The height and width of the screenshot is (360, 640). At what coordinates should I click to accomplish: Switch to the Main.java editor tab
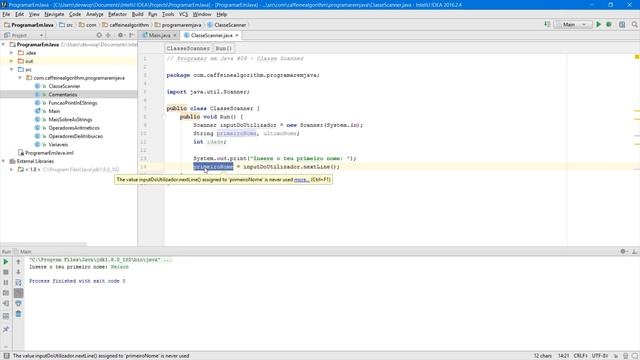tap(159, 36)
